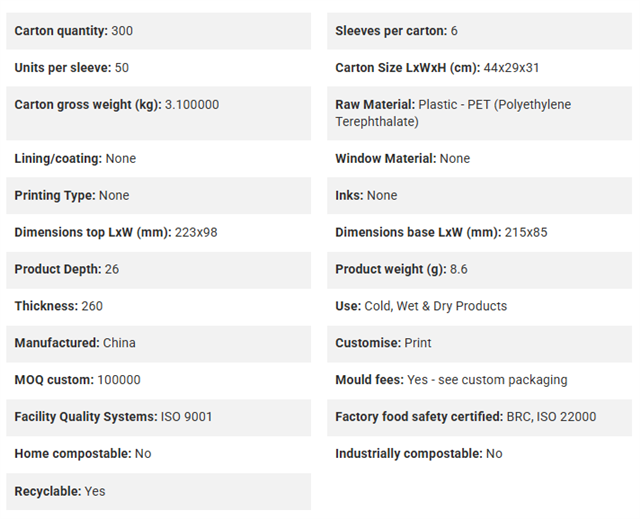Click the Product Depth 26 row
This screenshot has height=519, width=640.
click(158, 270)
